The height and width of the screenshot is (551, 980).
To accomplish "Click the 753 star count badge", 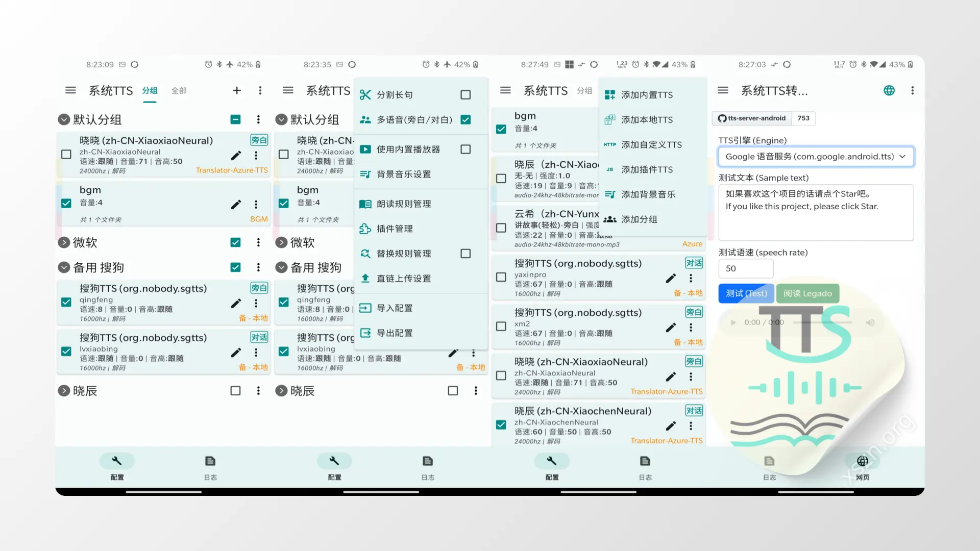I will coord(803,118).
